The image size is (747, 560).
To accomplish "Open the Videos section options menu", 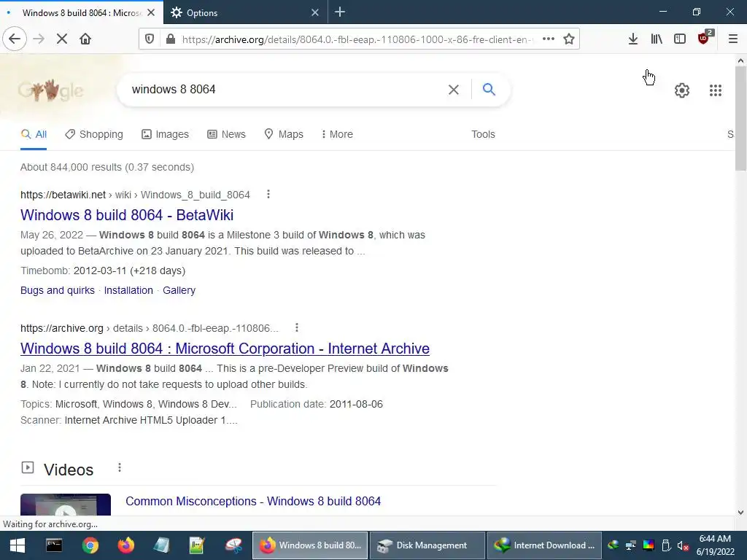I will click(x=120, y=467).
